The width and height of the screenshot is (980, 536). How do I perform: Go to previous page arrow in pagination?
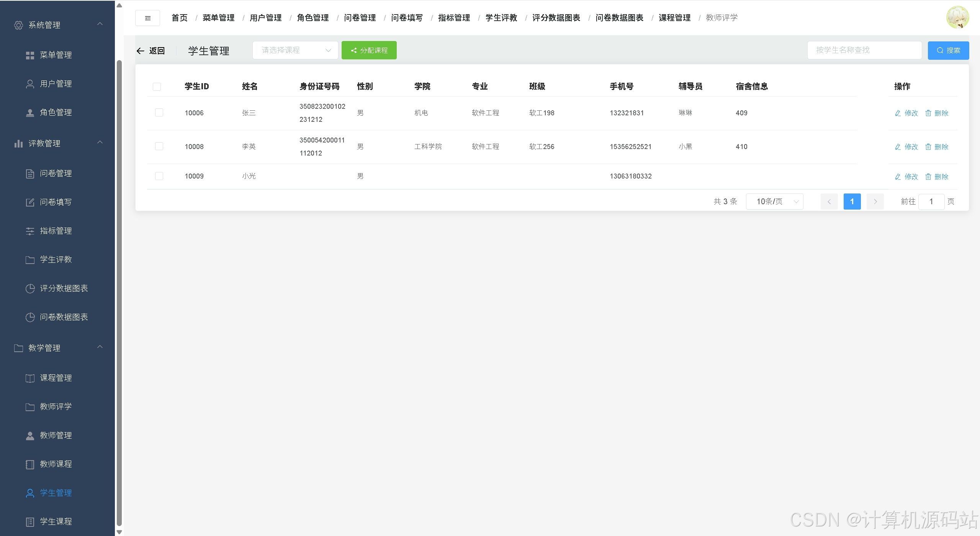click(829, 202)
